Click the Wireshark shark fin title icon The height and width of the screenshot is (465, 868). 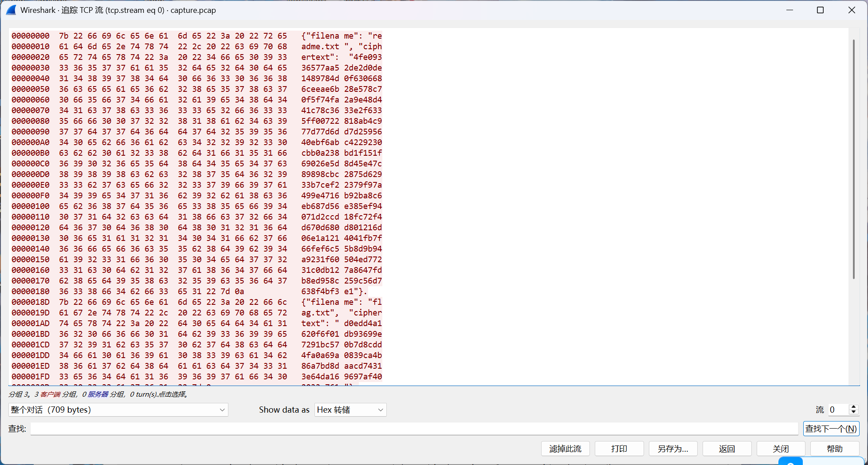[x=11, y=10]
